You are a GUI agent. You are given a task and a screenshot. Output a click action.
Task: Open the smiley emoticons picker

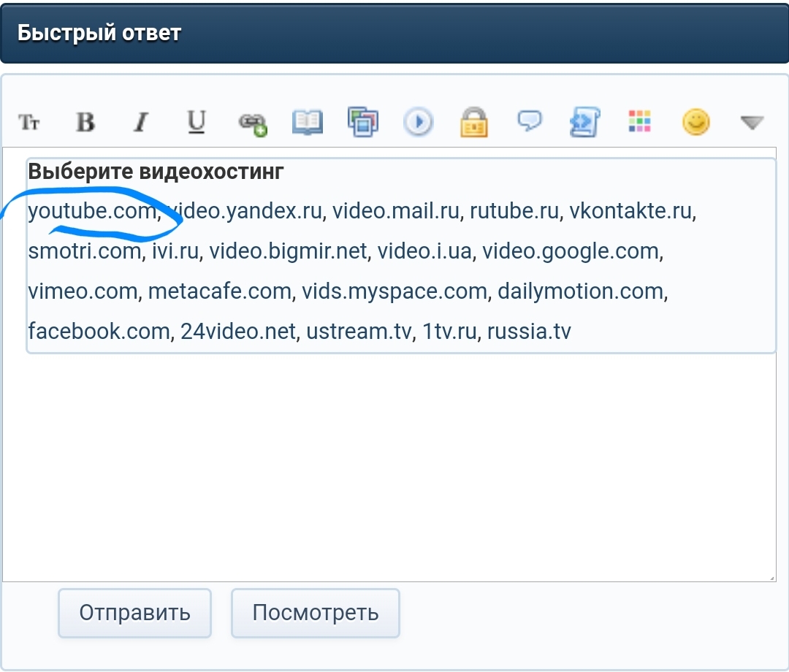click(696, 122)
